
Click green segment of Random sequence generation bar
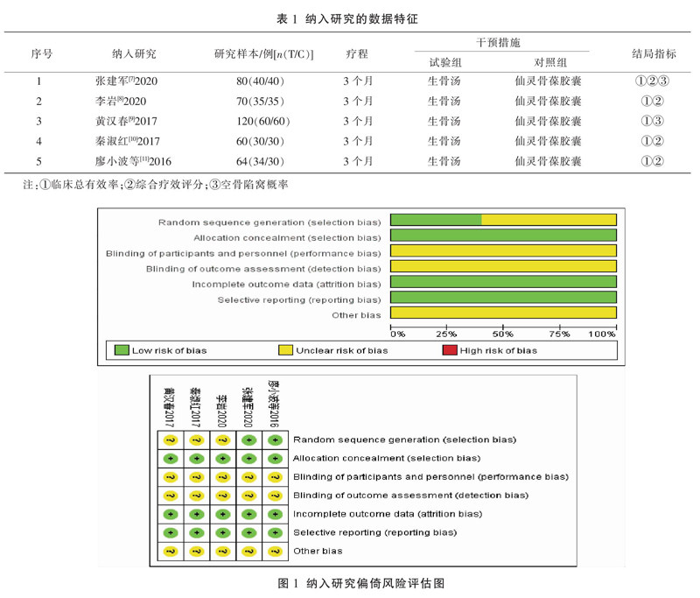click(436, 220)
